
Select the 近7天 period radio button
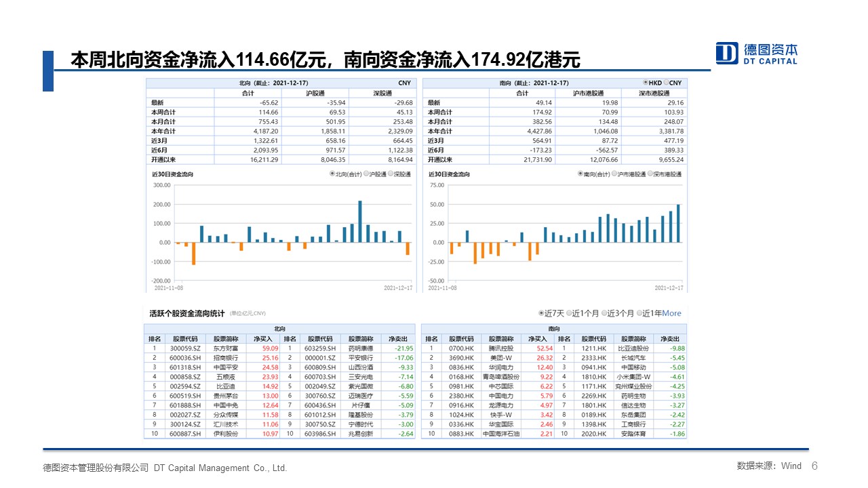point(541,314)
